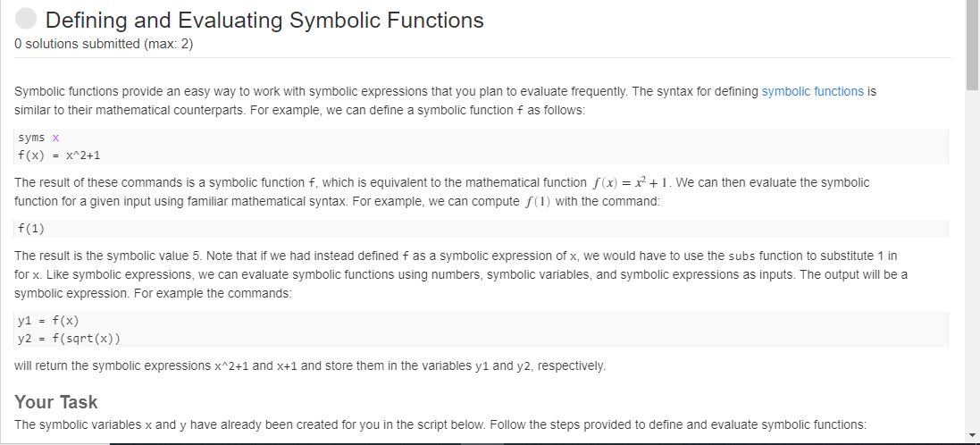Screen dimensions: 980x445
Task: Click the inline y1 variable name in the last paragraph
Action: tap(482, 366)
